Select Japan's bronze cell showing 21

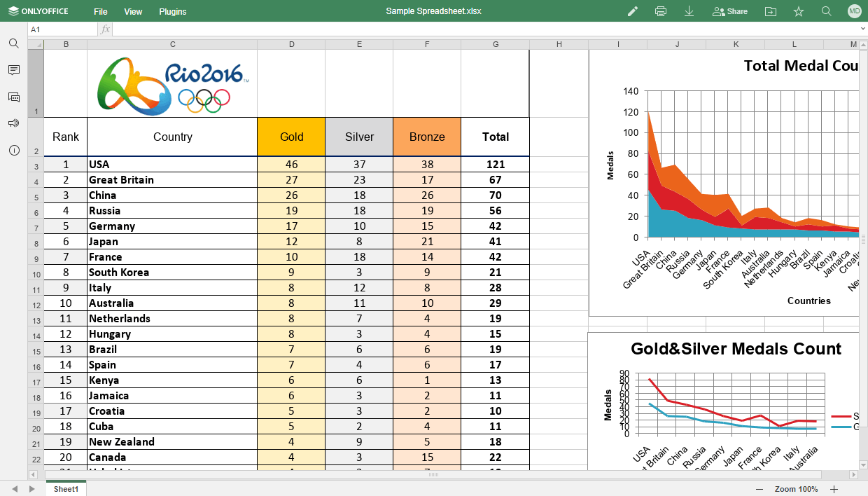(x=427, y=242)
